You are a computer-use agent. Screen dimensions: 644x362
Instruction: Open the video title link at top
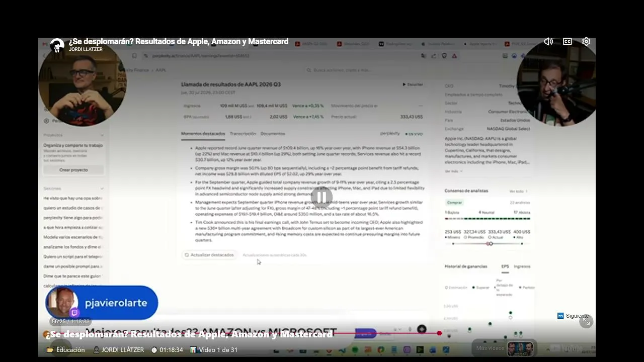click(179, 42)
